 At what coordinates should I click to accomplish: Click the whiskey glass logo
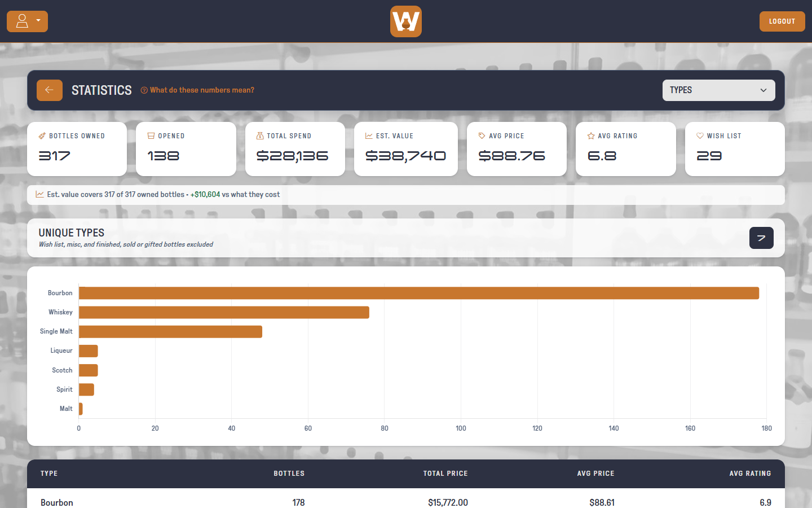406,21
